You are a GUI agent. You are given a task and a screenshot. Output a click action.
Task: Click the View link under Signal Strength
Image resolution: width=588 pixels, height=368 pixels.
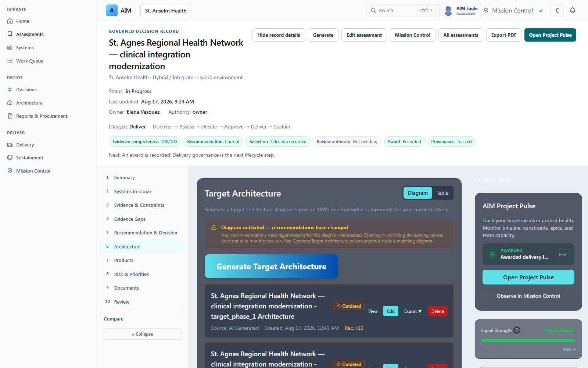point(569,349)
